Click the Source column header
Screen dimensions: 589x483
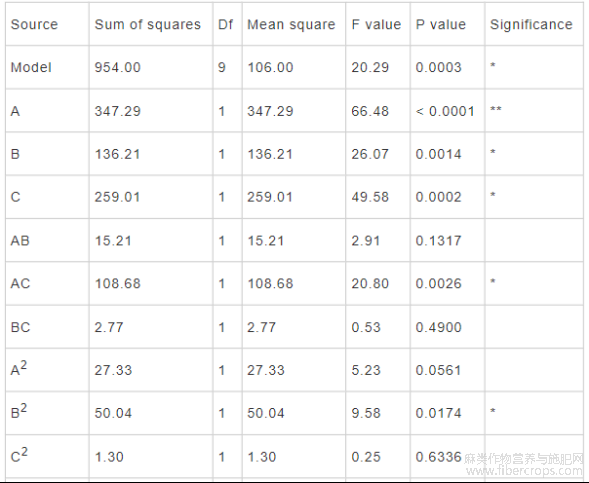pos(34,24)
